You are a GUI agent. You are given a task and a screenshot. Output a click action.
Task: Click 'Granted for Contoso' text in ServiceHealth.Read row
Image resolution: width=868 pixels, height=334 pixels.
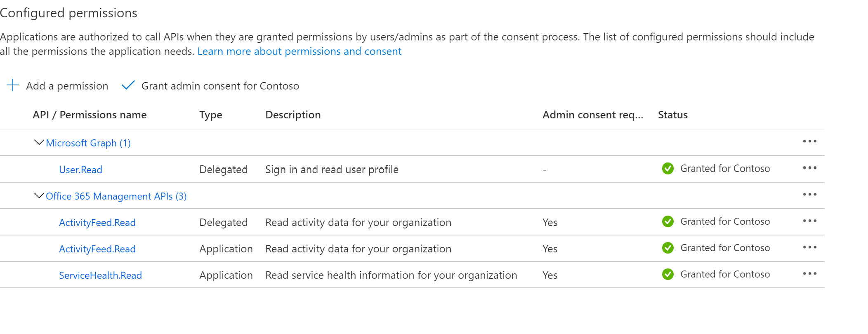point(725,274)
